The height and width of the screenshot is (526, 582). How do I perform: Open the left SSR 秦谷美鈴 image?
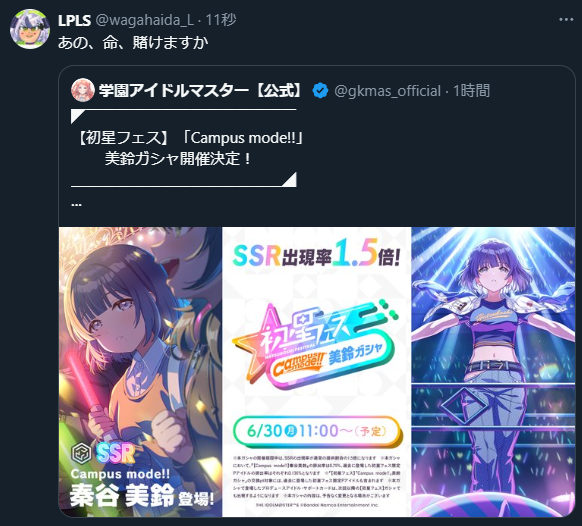pos(140,372)
